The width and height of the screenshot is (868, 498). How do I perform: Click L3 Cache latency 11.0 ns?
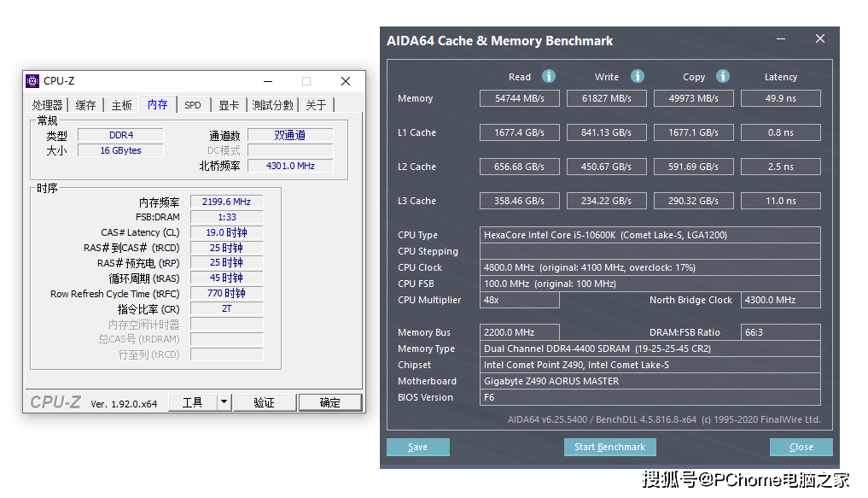pos(781,201)
